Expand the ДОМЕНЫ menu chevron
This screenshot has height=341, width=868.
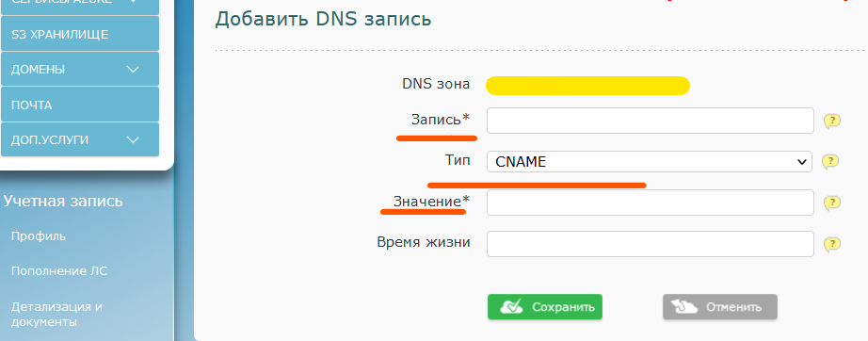pos(133,69)
